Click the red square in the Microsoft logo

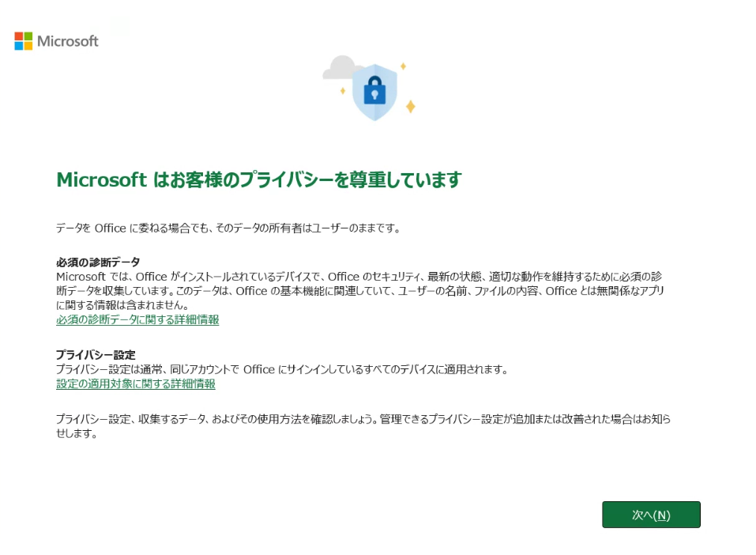[18, 36]
